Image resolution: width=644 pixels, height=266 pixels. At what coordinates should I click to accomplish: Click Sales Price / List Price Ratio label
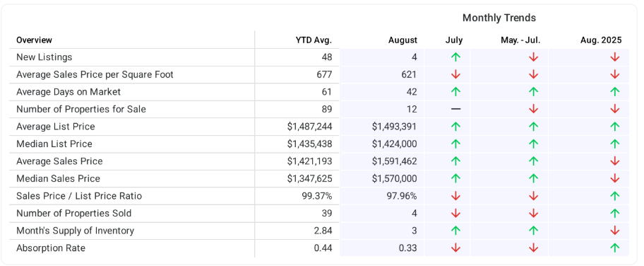tap(79, 196)
